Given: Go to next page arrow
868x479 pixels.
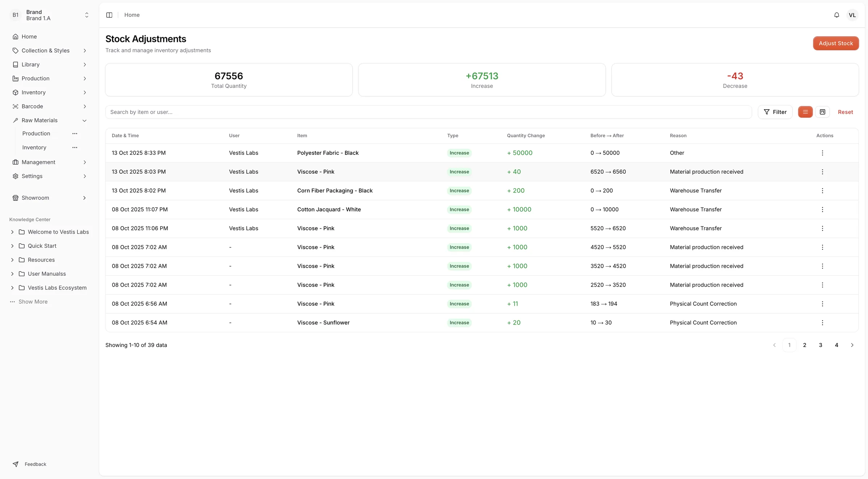Looking at the screenshot, I should tap(852, 345).
